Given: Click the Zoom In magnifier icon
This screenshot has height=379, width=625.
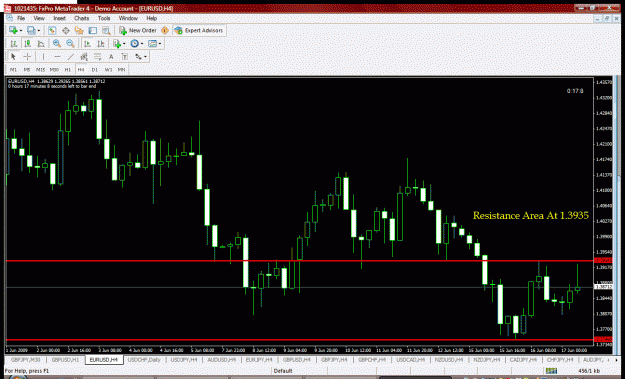Looking at the screenshot, I should click(x=57, y=43).
